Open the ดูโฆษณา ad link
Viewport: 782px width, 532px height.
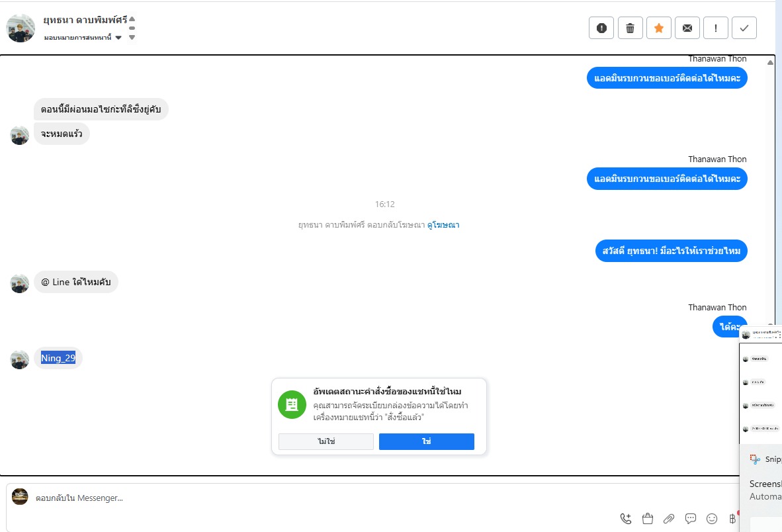click(x=443, y=225)
